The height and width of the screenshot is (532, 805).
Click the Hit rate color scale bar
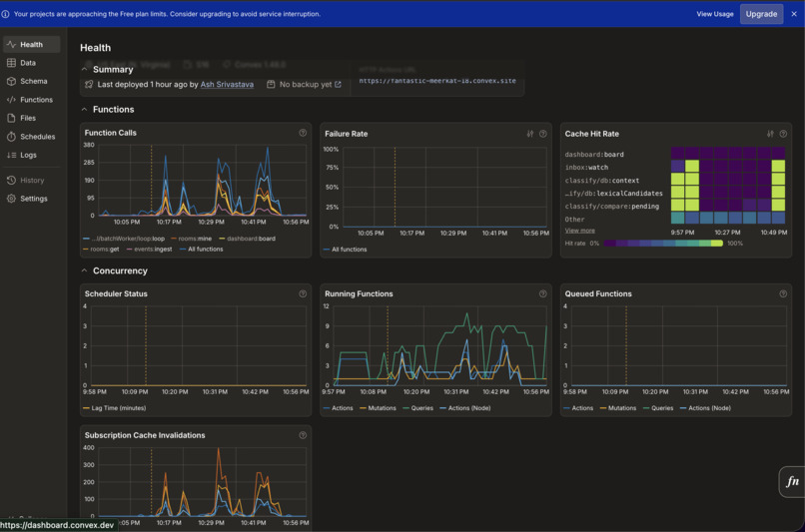(x=663, y=244)
